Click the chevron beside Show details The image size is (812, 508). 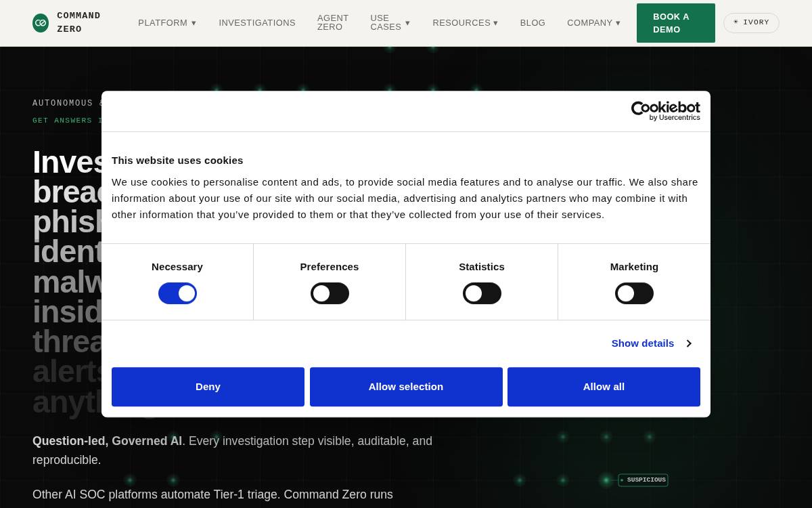[689, 343]
